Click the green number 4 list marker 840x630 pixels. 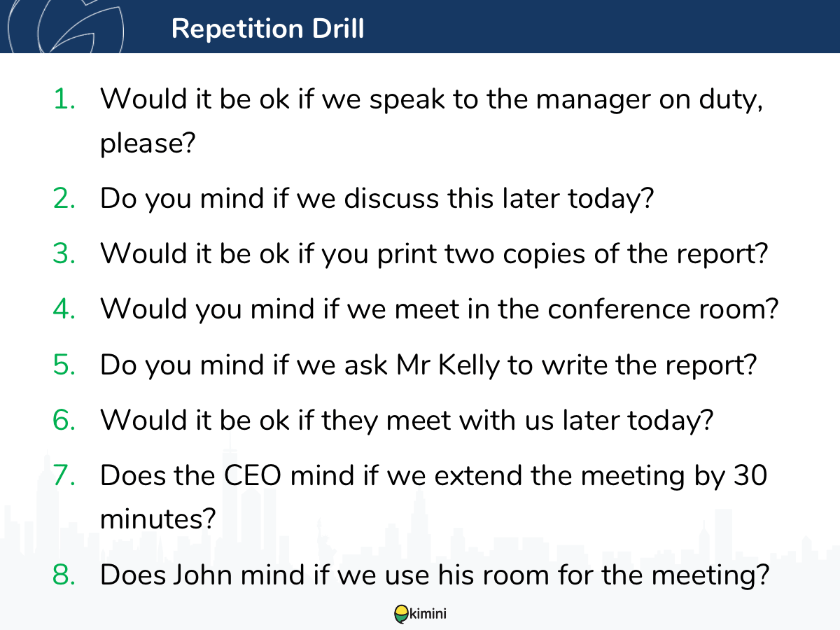coord(64,309)
